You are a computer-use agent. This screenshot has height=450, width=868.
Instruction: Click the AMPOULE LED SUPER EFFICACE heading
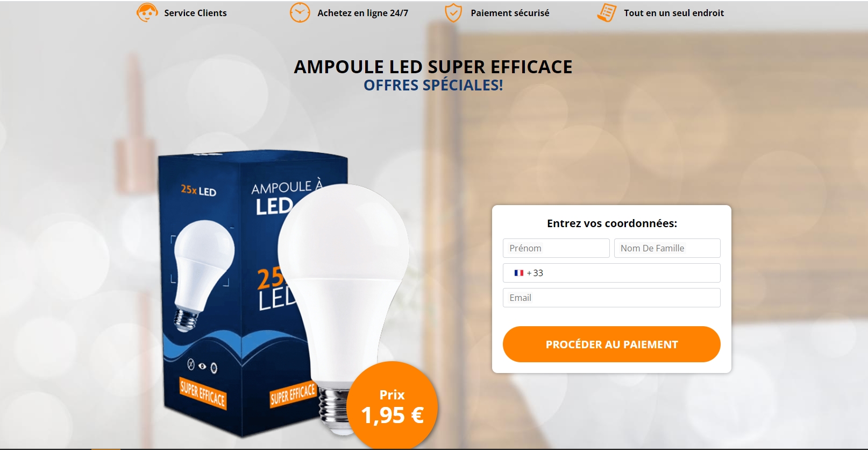coord(433,67)
